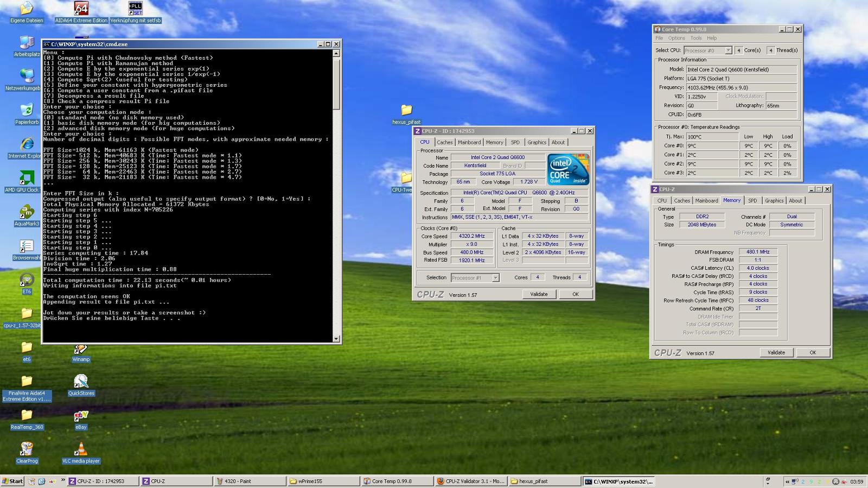Open the Arbeitsplatz desktop icon
The width and height of the screenshot is (868, 488).
[x=27, y=43]
